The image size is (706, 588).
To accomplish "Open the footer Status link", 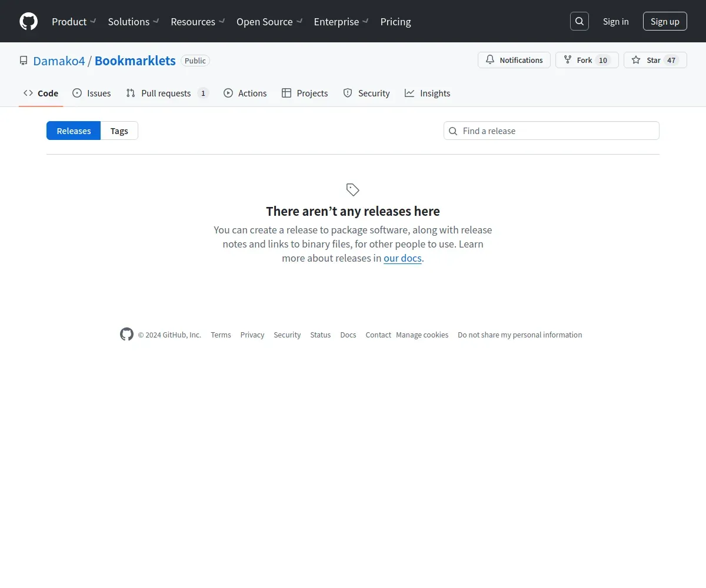I will pos(321,335).
